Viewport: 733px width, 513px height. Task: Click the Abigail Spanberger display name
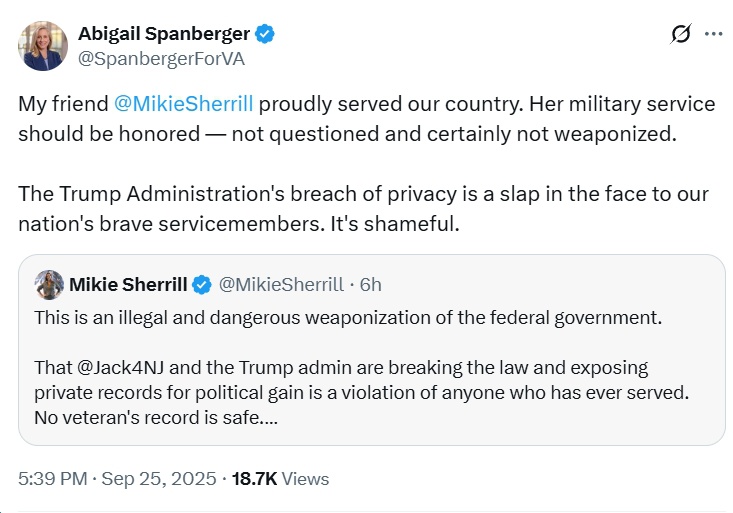pos(164,34)
